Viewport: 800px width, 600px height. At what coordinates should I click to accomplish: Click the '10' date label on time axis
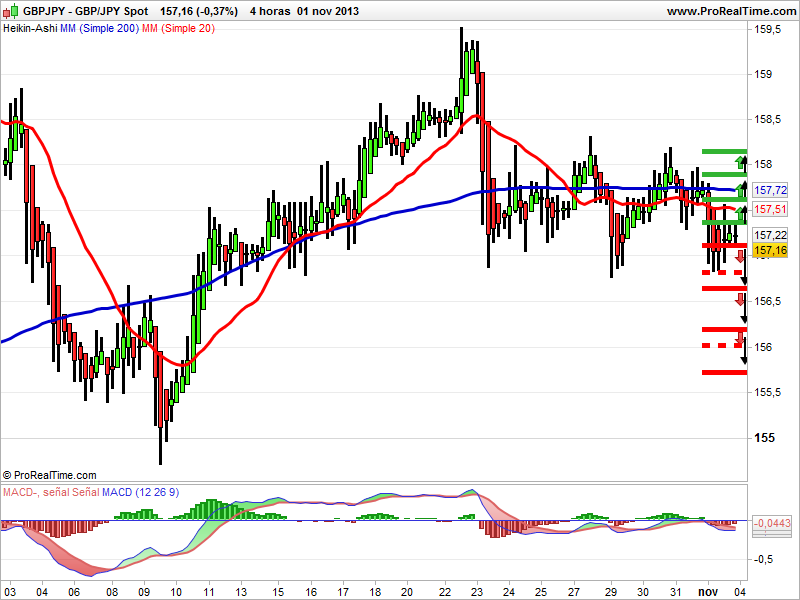[x=176, y=592]
